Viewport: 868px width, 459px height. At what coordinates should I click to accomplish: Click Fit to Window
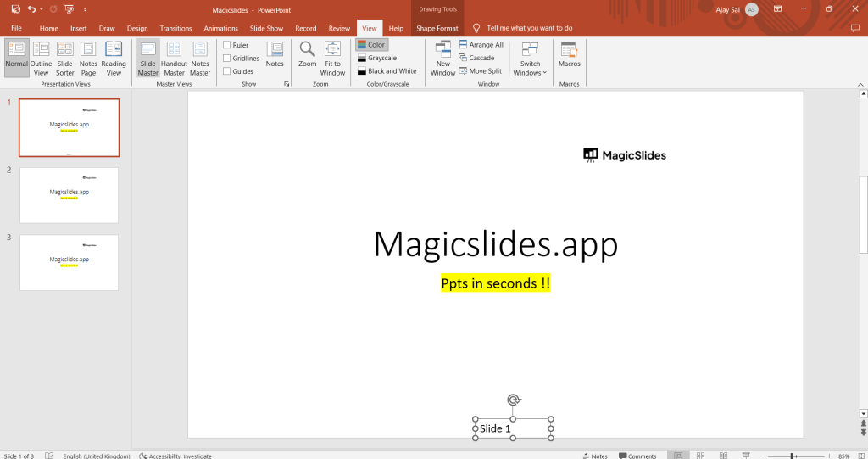point(332,58)
